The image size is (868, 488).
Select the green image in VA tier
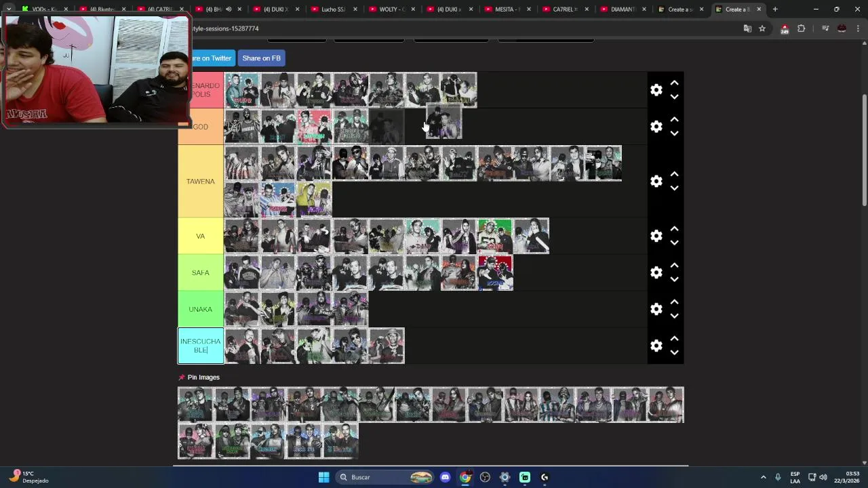pyautogui.click(x=495, y=236)
